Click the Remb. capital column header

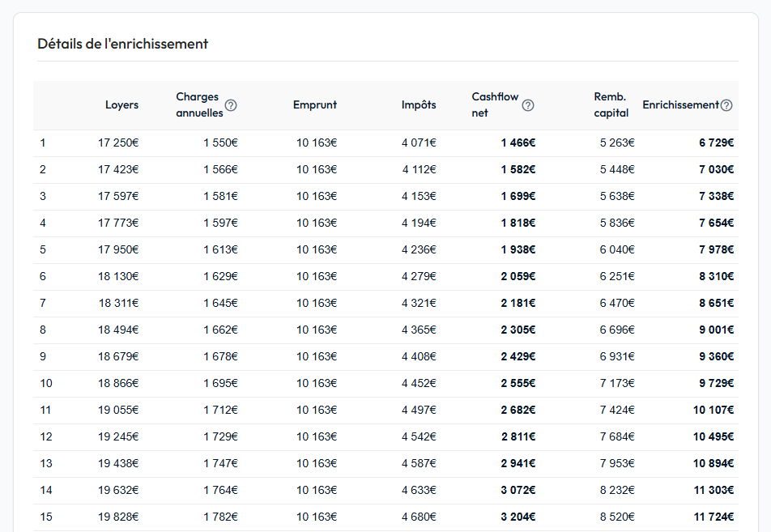click(x=611, y=105)
